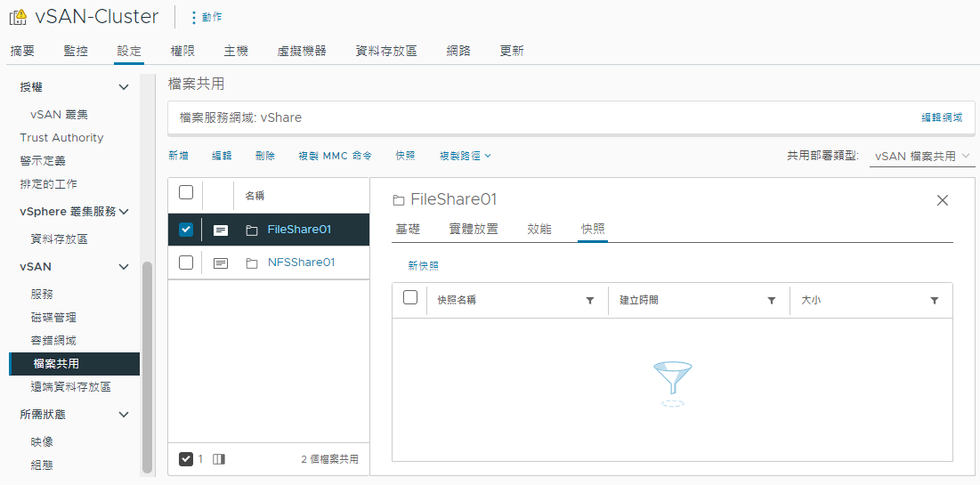Select 資料存放區 under vSphere 叢集服務
This screenshot has width=980, height=485.
coord(59,238)
